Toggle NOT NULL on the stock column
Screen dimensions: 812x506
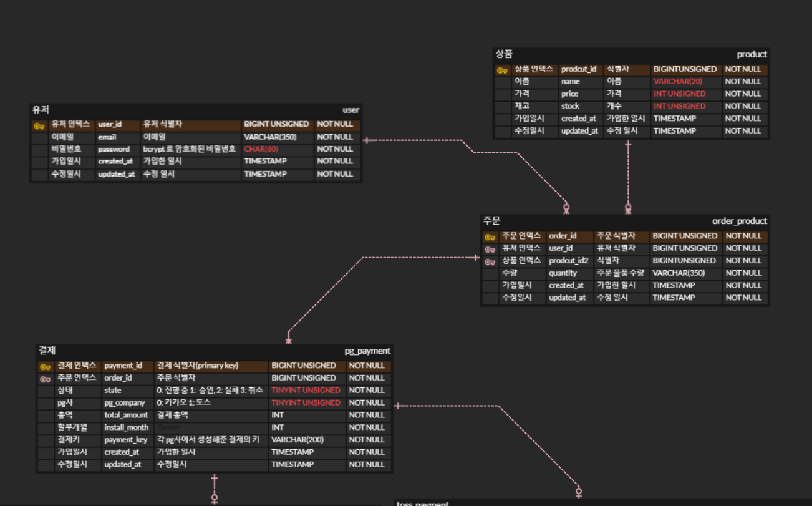[x=744, y=106]
